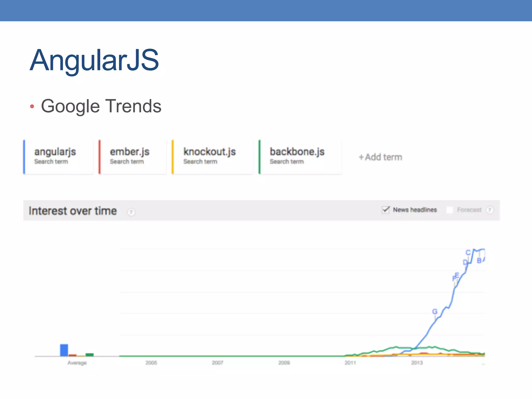Click the Google Trends bullet text
This screenshot has width=532, height=399.
101,106
